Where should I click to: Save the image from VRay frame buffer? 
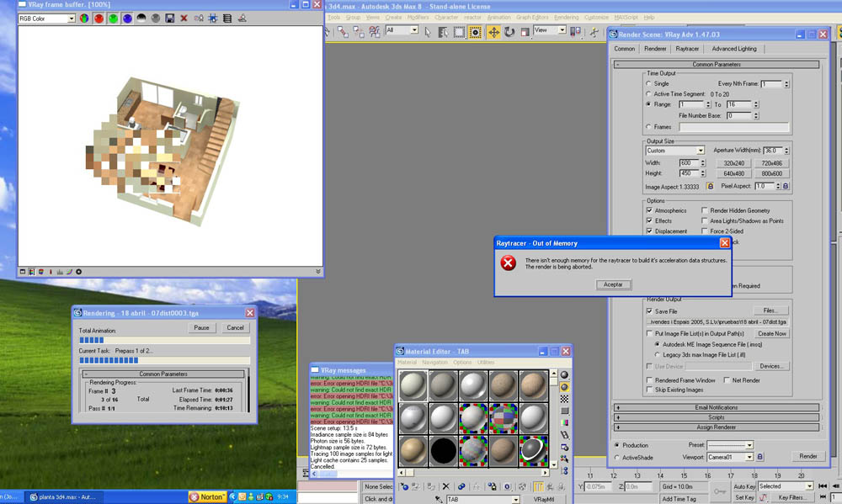[170, 19]
